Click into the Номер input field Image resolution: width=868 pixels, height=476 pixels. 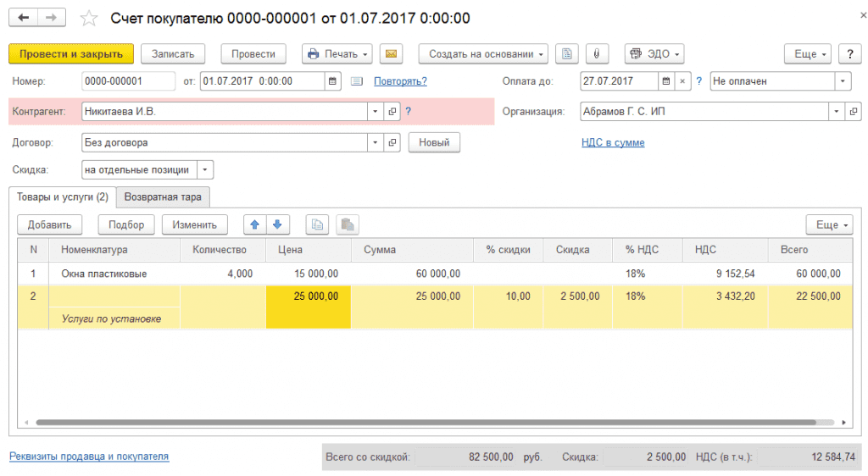pos(128,81)
